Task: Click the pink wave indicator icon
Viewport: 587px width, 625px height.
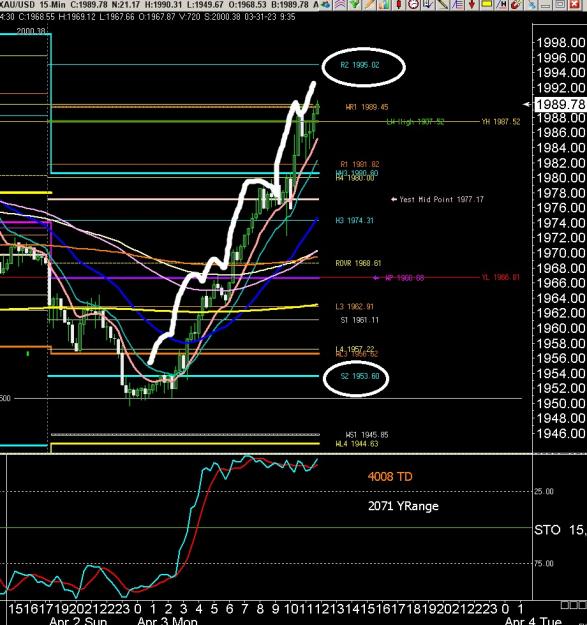Action: (340, 4)
